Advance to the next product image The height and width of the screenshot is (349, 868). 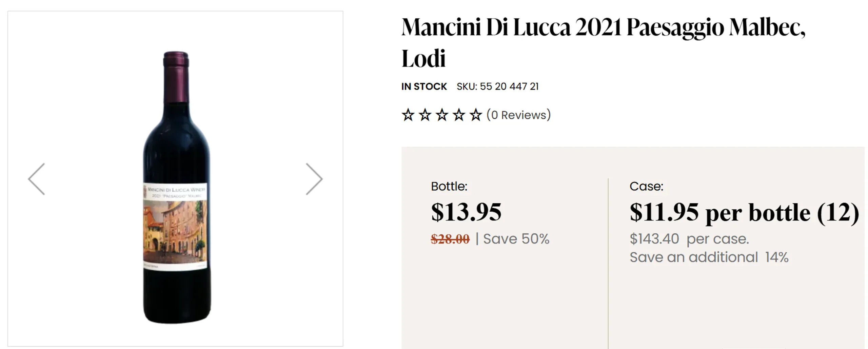coord(314,179)
